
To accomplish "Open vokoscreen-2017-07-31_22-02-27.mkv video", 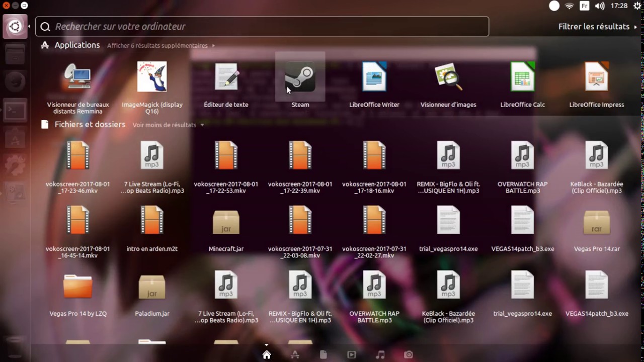I will (374, 220).
